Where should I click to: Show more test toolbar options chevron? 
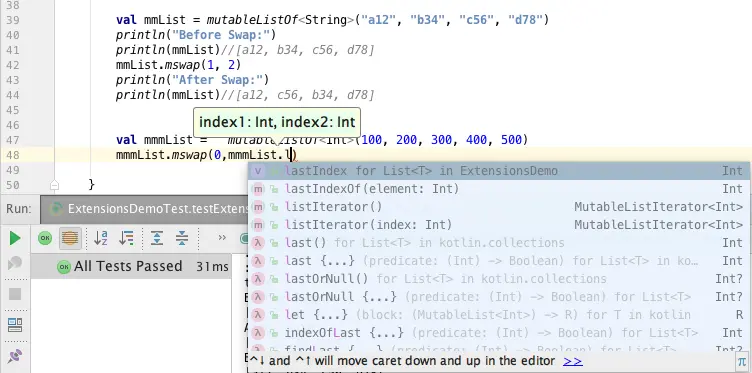[x=222, y=238]
